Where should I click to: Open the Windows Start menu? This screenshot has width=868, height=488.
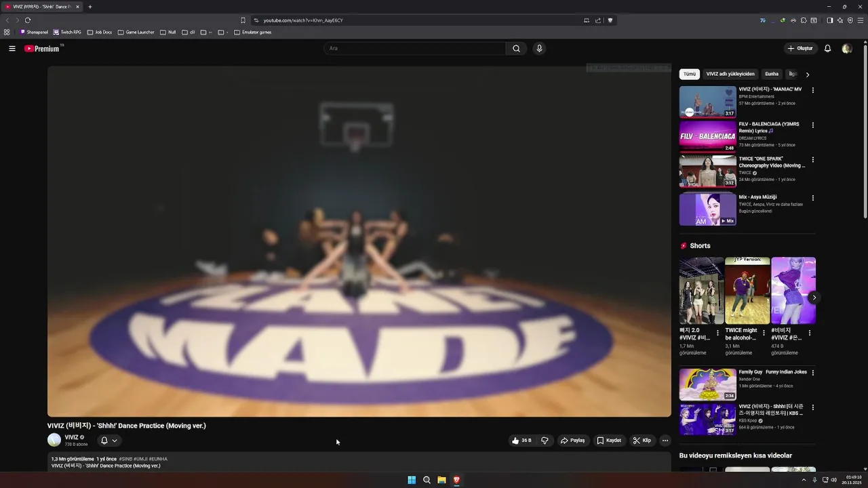pos(412,480)
